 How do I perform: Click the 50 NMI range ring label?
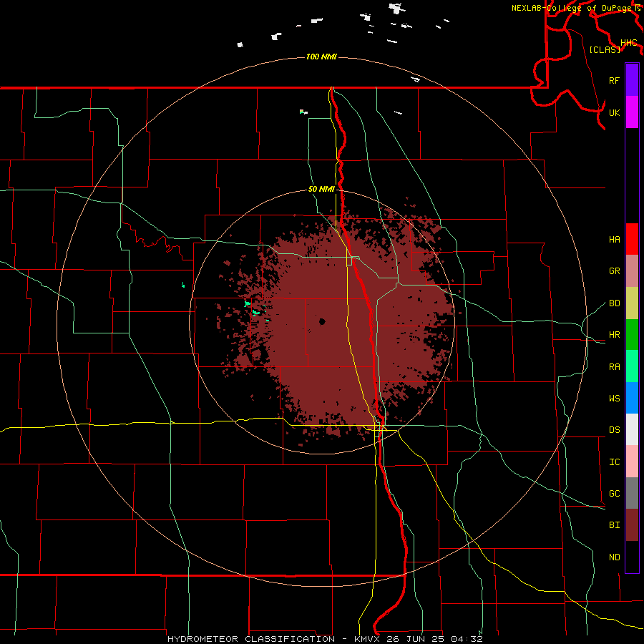(x=321, y=190)
